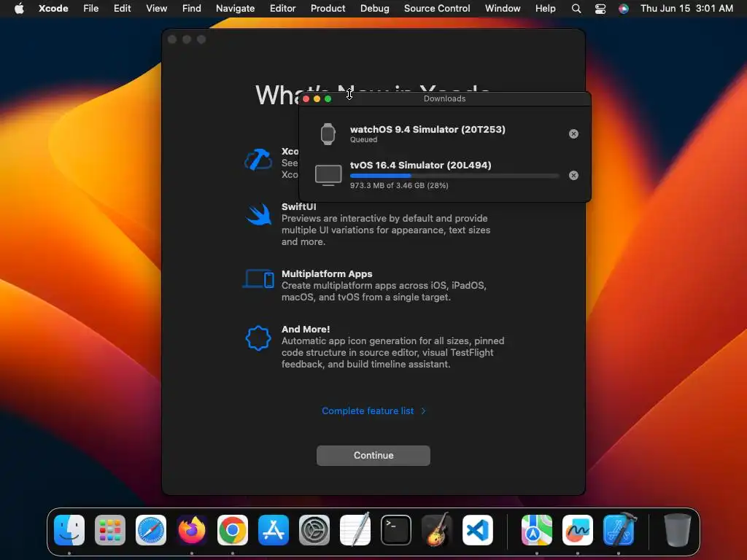The width and height of the screenshot is (747, 560).
Task: Click the chevron after Complete feature list
Action: [424, 411]
